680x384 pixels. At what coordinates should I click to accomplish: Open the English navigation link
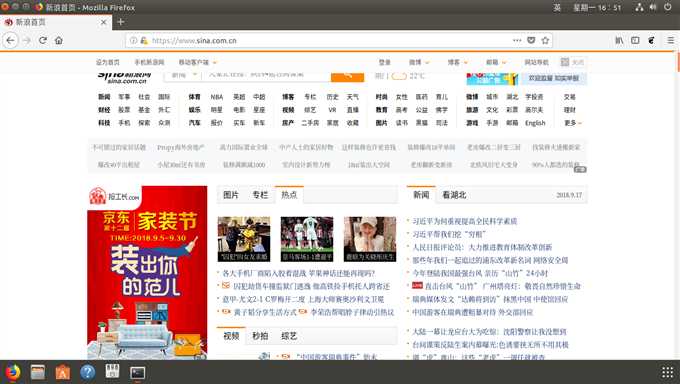click(x=535, y=123)
